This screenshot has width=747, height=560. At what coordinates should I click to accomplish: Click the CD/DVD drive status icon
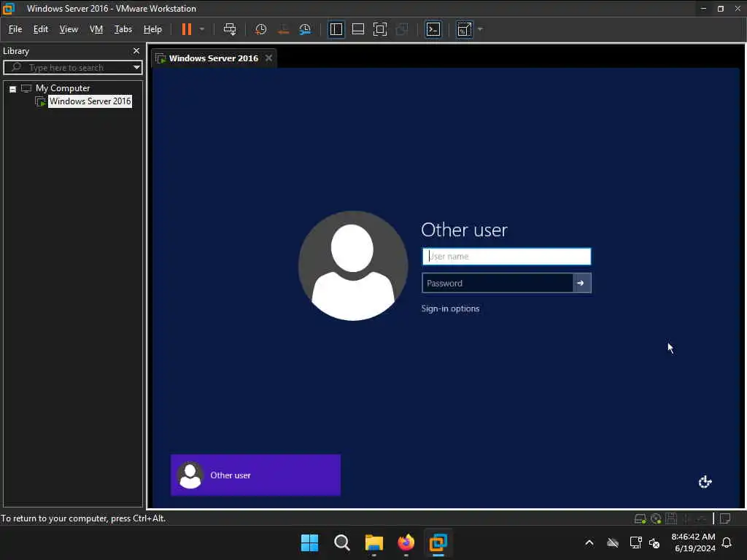point(656,518)
